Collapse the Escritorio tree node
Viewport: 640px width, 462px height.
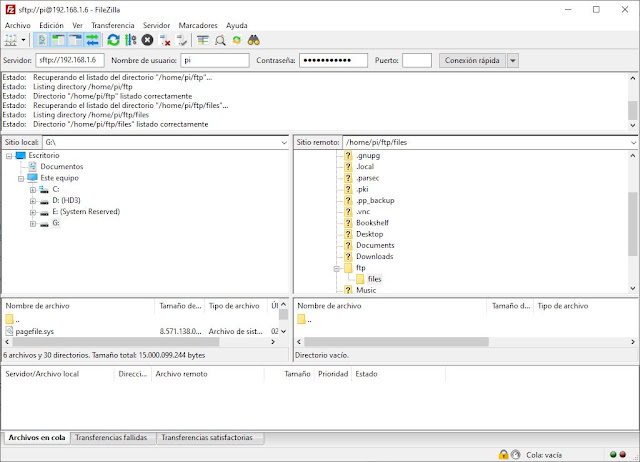click(x=9, y=156)
